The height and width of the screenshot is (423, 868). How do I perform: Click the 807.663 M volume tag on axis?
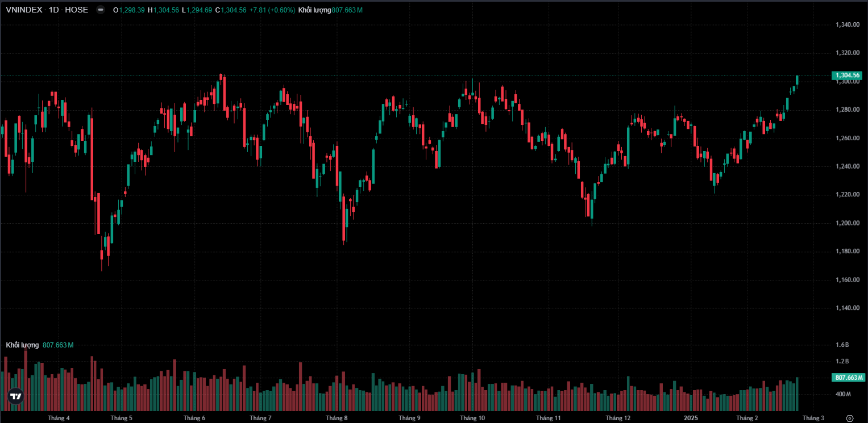click(x=848, y=378)
